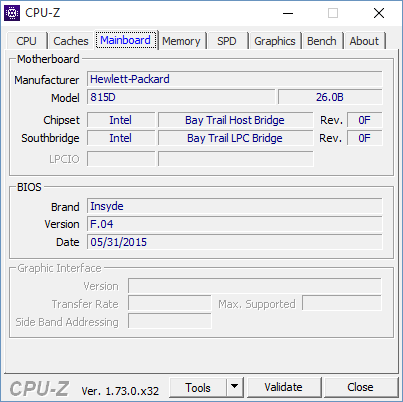403x402 pixels.
Task: Minimize the CPU-Z window
Action: 288,13
